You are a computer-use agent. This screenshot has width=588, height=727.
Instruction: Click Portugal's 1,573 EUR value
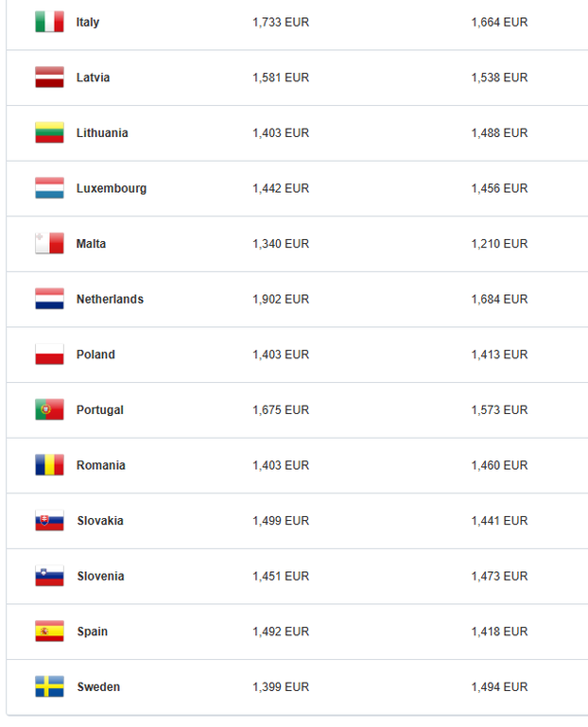[499, 410]
